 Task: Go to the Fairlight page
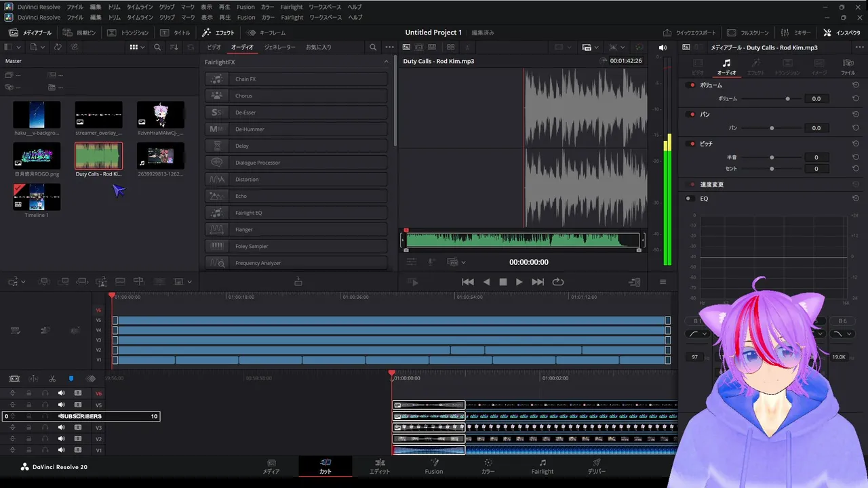[542, 466]
